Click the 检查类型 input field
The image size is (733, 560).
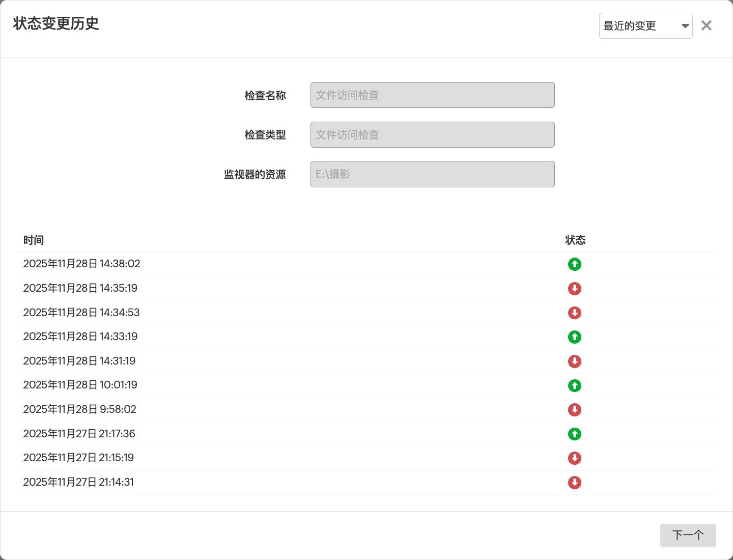coord(432,135)
